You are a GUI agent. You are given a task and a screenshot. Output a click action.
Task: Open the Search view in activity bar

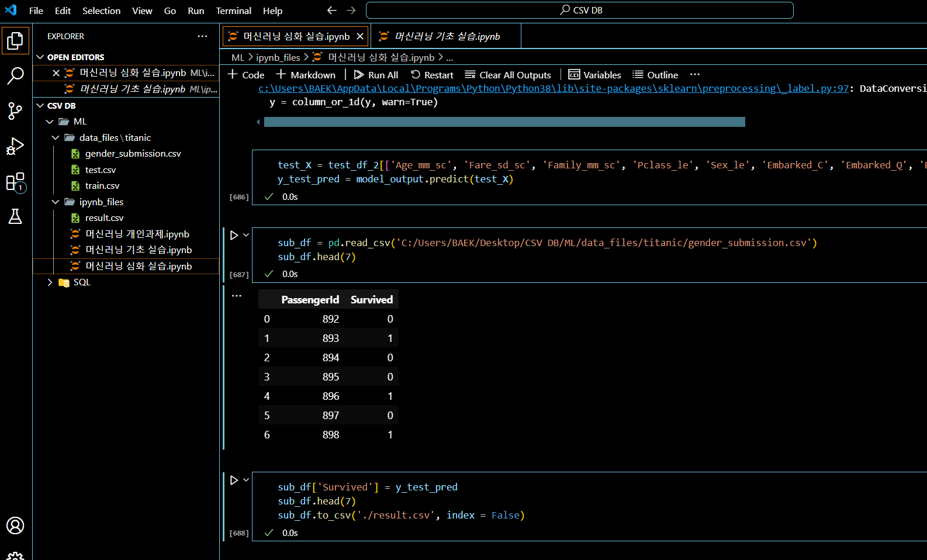(15, 75)
